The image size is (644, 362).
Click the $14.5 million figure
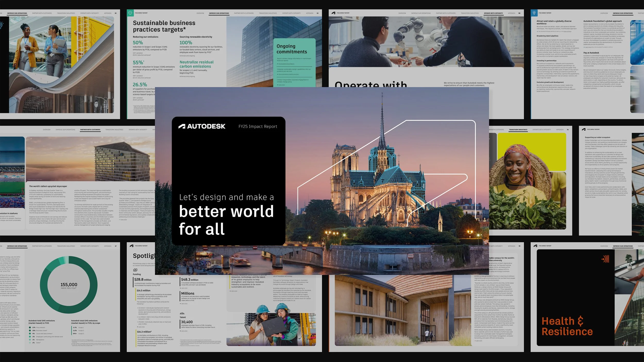tap(143, 290)
